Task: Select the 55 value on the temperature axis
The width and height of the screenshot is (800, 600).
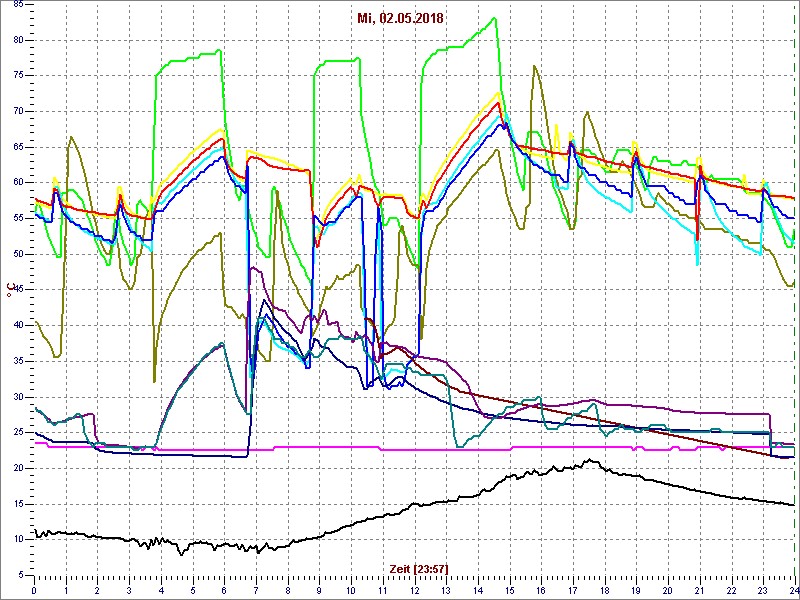Action: coord(17,218)
